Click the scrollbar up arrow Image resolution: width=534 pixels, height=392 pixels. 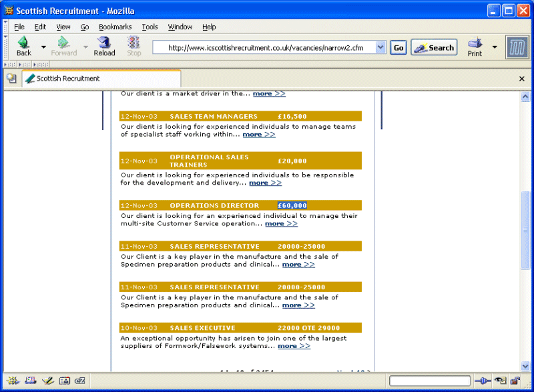pyautogui.click(x=525, y=97)
